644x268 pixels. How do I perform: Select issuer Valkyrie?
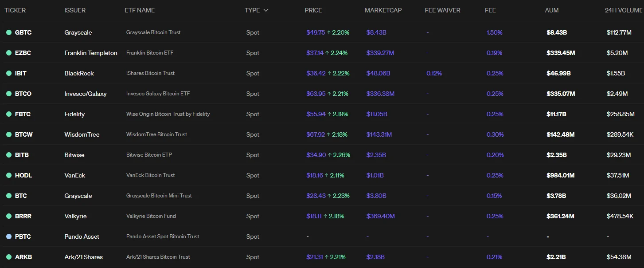pyautogui.click(x=75, y=216)
